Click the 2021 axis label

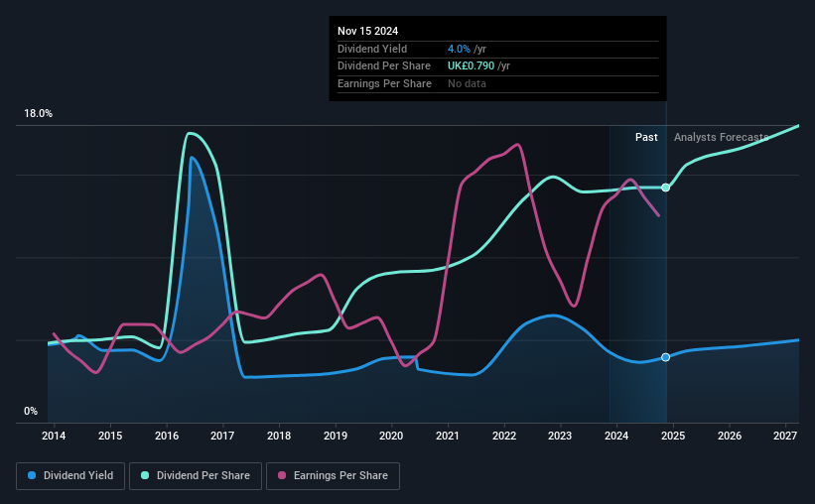click(448, 436)
